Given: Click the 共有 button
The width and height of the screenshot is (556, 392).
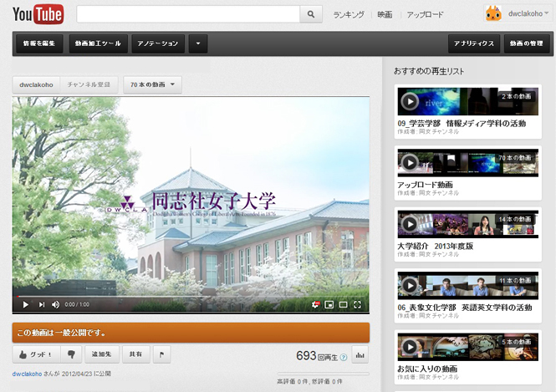Looking at the screenshot, I should coord(135,354).
